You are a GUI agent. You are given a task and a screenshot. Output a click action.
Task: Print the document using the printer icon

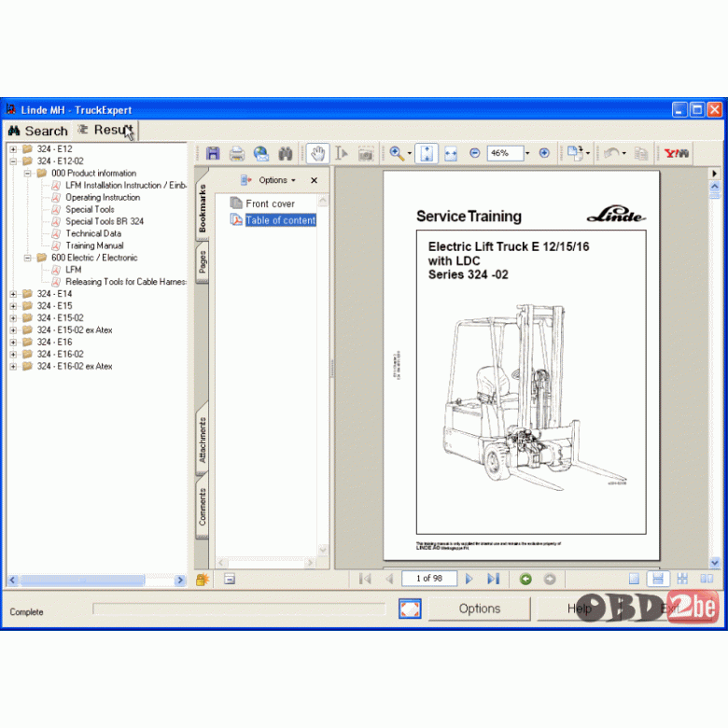[237, 153]
